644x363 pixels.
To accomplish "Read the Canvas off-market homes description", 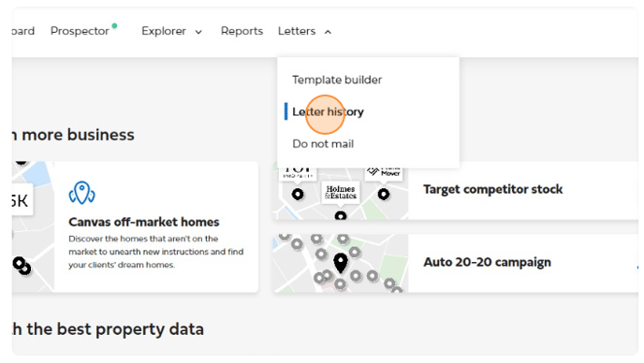I will [x=156, y=252].
